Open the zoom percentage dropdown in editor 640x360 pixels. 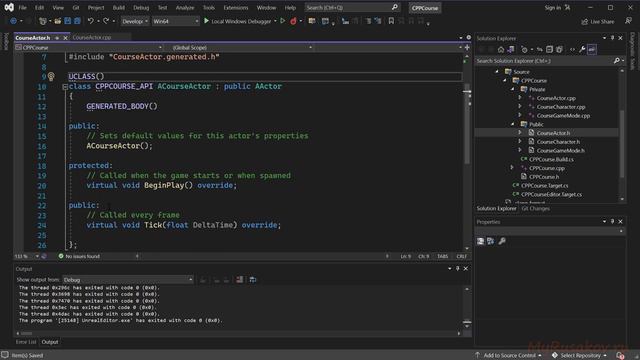[x=37, y=256]
